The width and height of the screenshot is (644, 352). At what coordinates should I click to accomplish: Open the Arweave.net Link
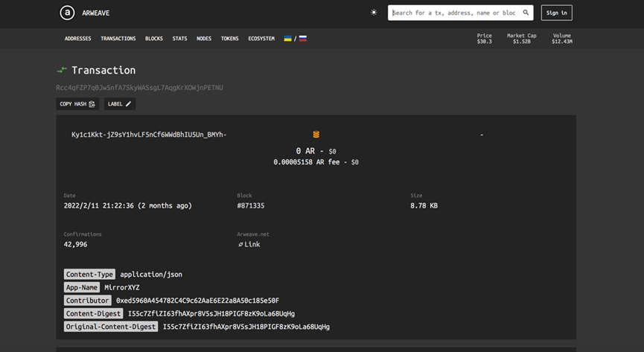coord(249,244)
